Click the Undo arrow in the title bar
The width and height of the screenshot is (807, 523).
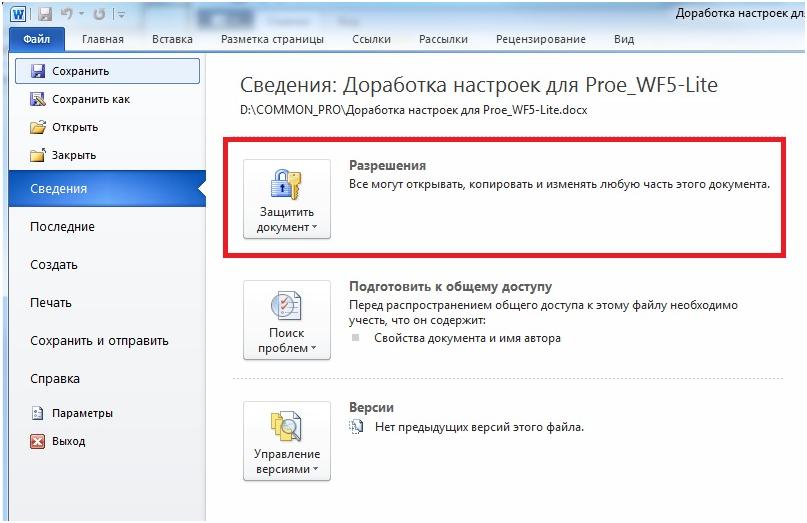(x=68, y=14)
